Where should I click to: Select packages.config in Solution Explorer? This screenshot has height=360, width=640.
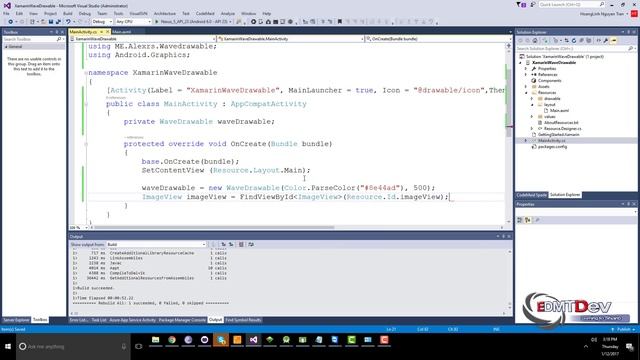coord(552,147)
